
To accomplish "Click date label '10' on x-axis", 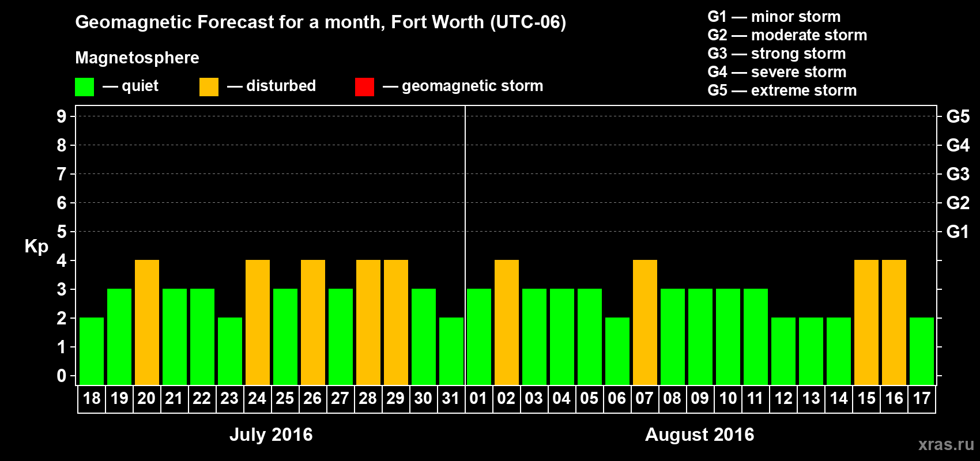I will coord(728,399).
